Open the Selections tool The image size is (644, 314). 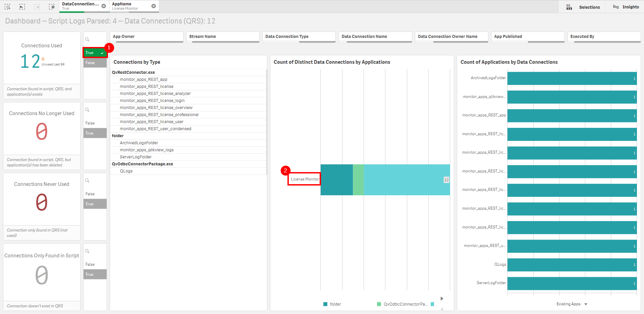[x=583, y=7]
